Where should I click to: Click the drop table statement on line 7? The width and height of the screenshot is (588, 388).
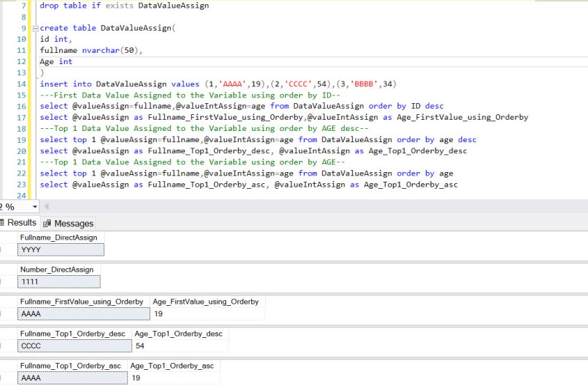[124, 6]
